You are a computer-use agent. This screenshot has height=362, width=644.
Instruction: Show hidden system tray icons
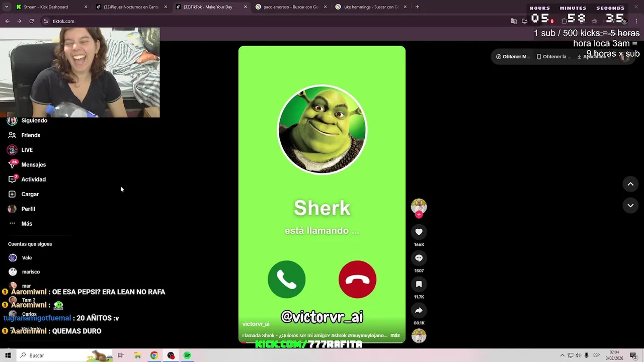point(562,355)
